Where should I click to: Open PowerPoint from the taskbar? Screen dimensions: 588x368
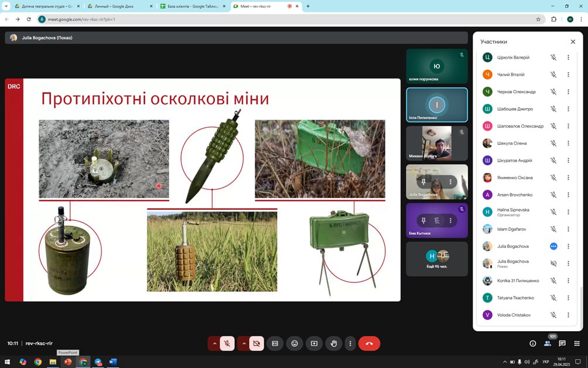tap(68, 362)
